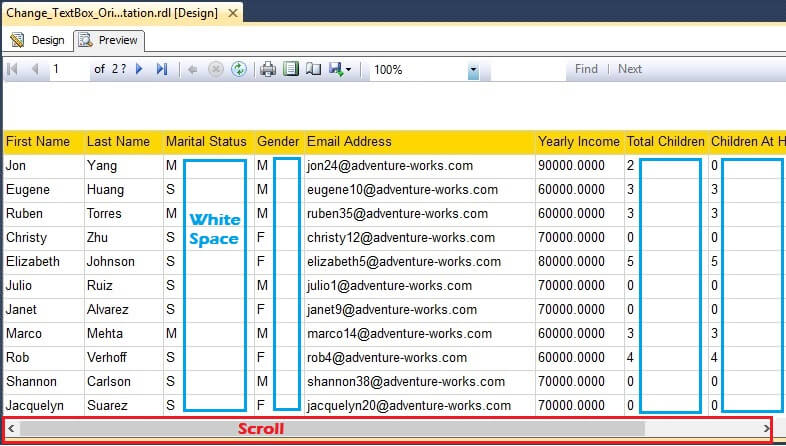Click the stop rendering icon
Viewport: 786px width, 446px height.
216,69
